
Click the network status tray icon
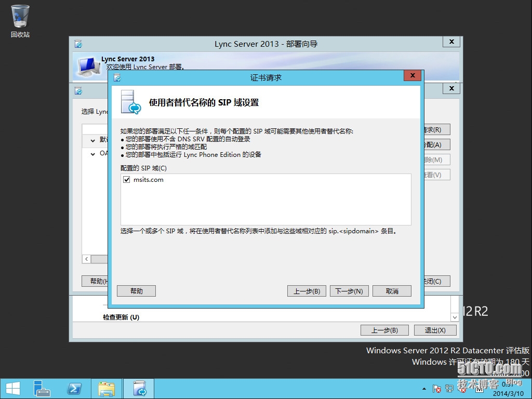[x=449, y=389]
